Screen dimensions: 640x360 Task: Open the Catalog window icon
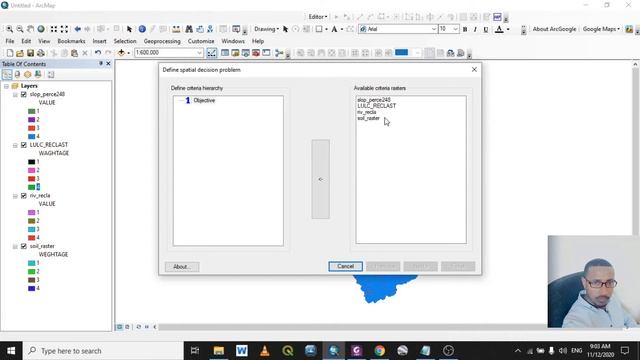[235, 53]
